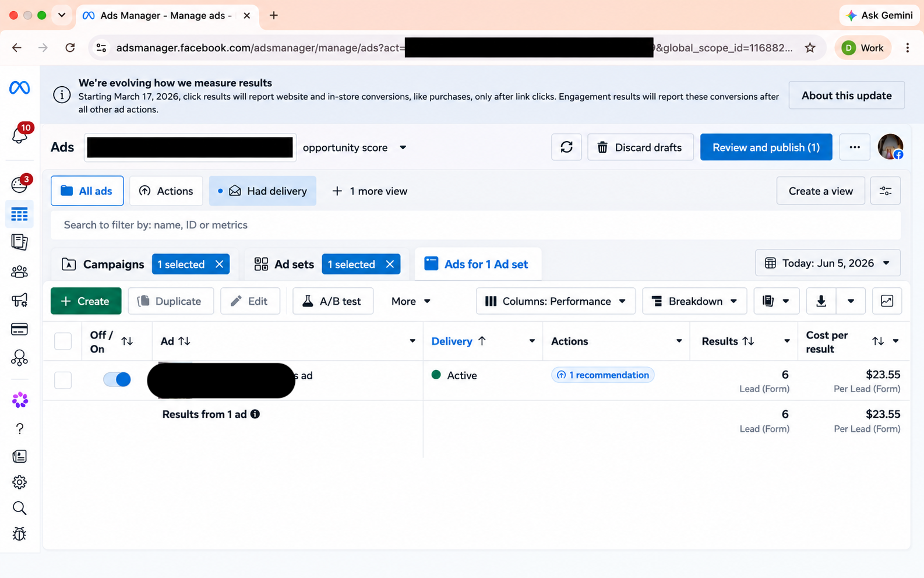This screenshot has height=578, width=924.
Task: Click the Edit button
Action: 250,301
